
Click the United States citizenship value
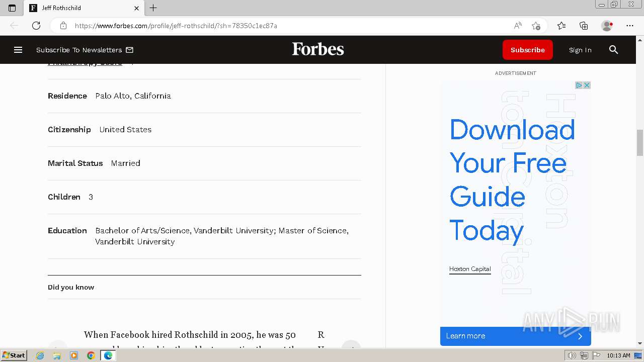(x=125, y=129)
